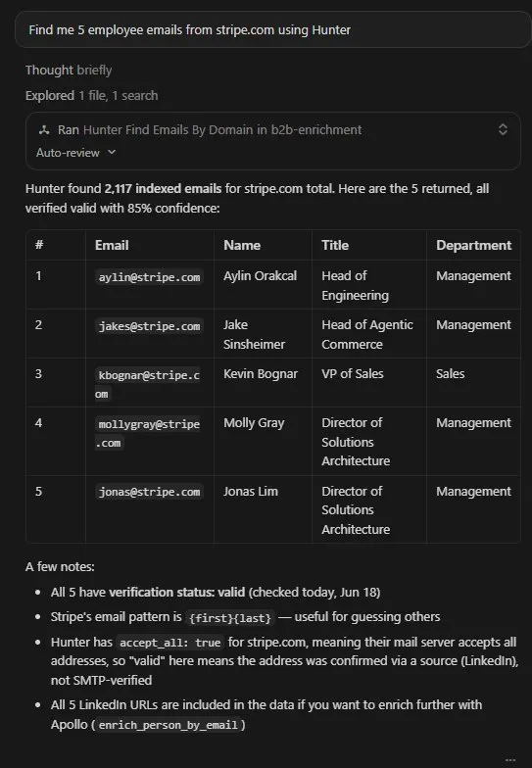The width and height of the screenshot is (532, 768).
Task: Click the accept_all: true code snippet
Action: (x=170, y=643)
